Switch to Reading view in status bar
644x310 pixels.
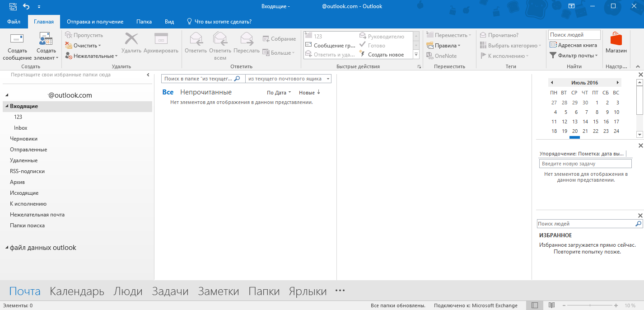pos(551,305)
